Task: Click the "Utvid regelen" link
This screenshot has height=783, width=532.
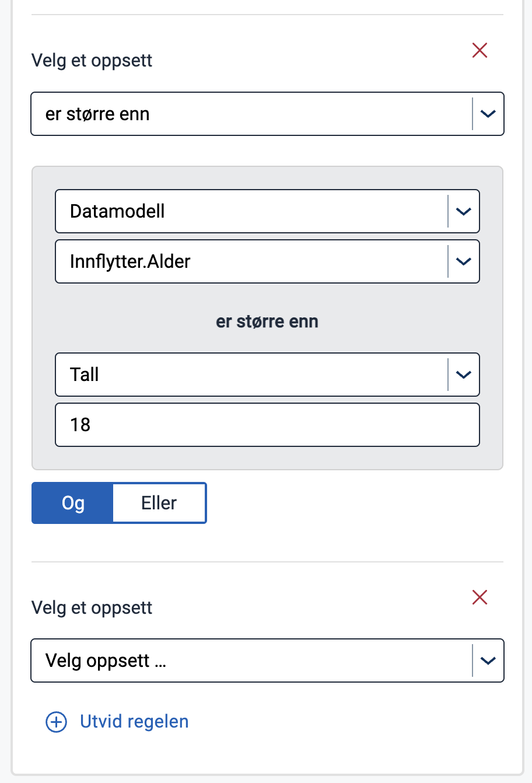Action: 134,722
